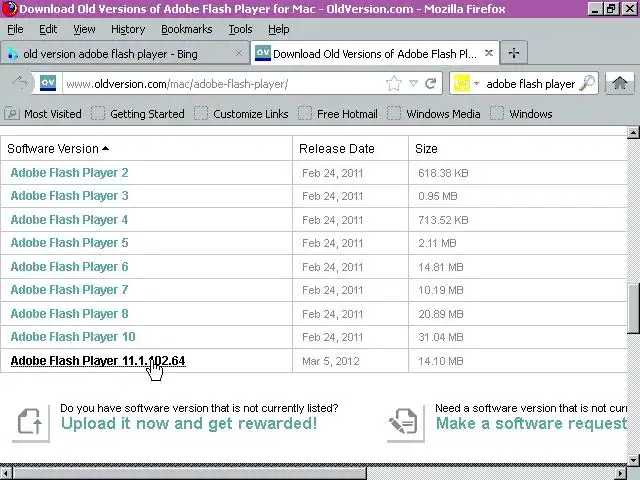Open the address bar history dropdown arrow
The height and width of the screenshot is (480, 640).
coord(413,84)
